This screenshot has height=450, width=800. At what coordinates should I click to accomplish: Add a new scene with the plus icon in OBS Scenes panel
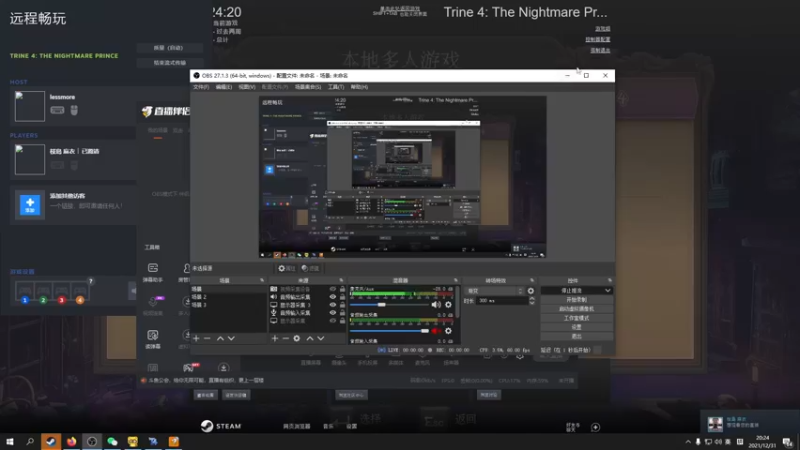tap(196, 338)
